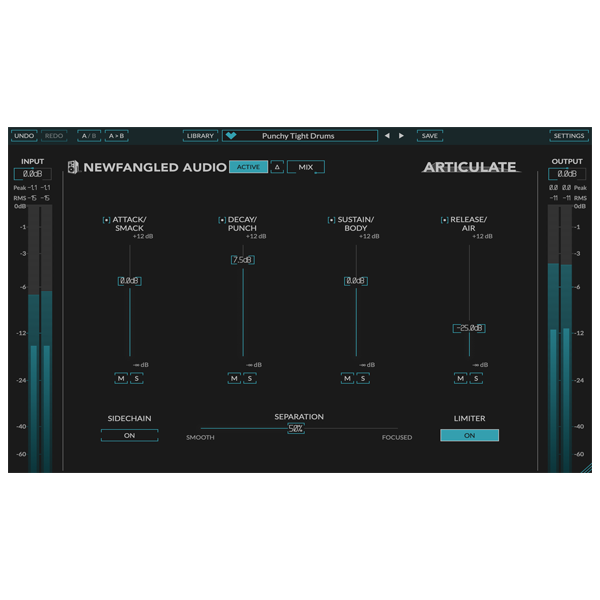
Task: Click the Separation slider handle at 50%
Action: click(x=296, y=428)
